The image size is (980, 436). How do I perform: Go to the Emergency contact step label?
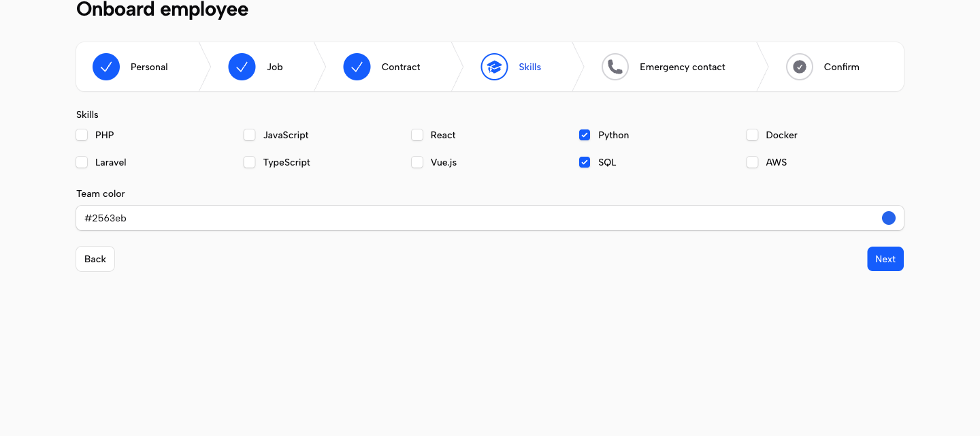[683, 67]
